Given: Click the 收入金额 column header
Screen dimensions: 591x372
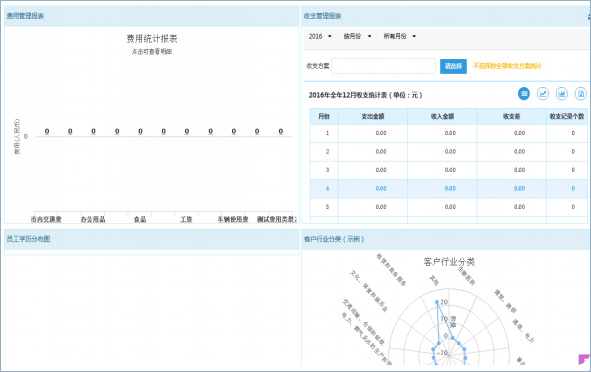Looking at the screenshot, I should click(x=442, y=116).
